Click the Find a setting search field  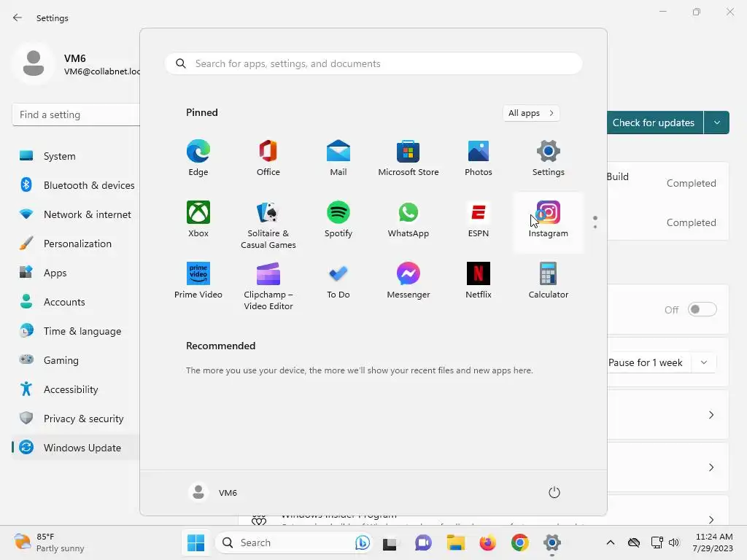(76, 114)
